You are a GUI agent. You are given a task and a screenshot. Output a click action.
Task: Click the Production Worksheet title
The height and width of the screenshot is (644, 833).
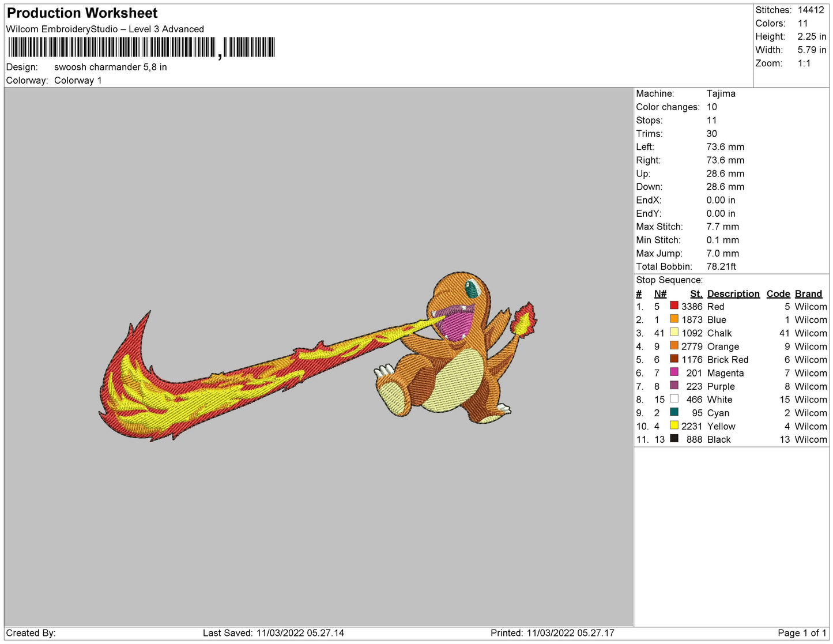(x=82, y=13)
